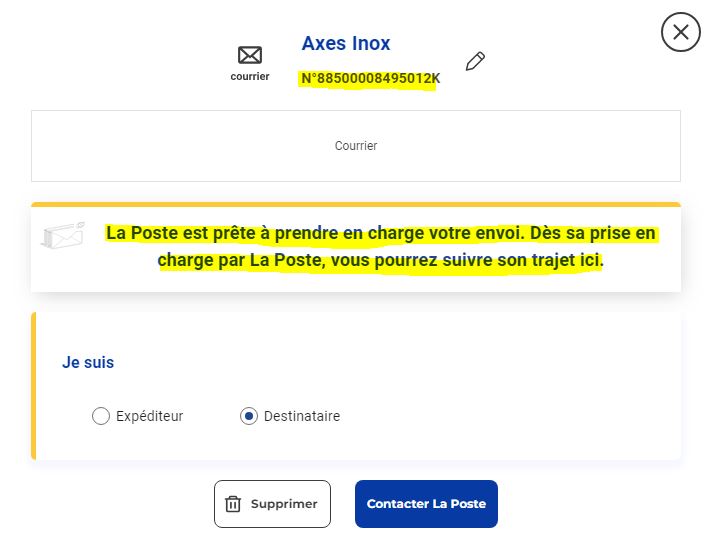The width and height of the screenshot is (711, 540).
Task: Click the word ici in status message
Action: tap(590, 260)
